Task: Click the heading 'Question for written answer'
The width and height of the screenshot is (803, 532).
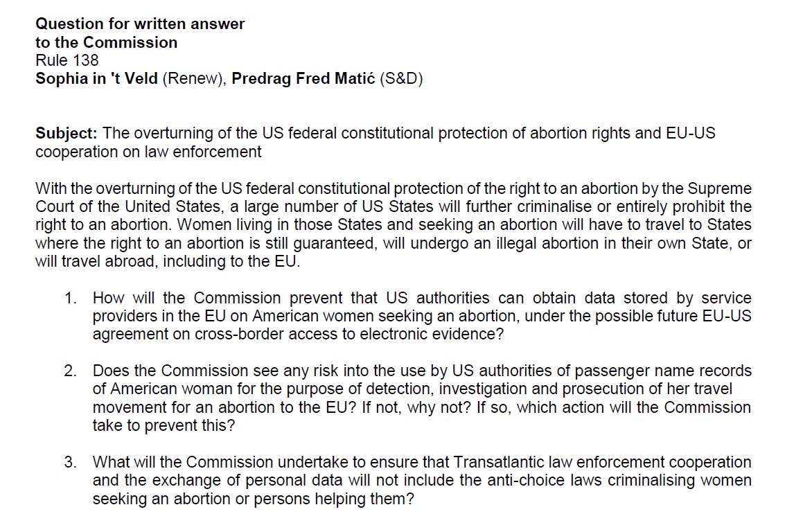Action: coord(140,24)
